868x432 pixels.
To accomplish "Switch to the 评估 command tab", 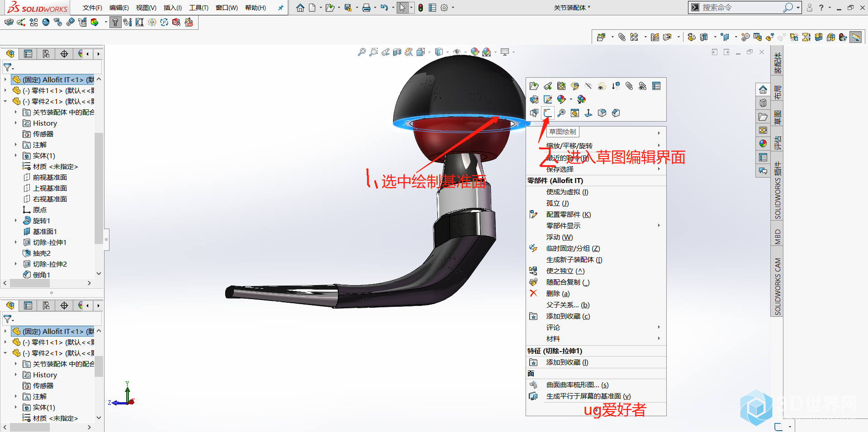I will coord(777,143).
